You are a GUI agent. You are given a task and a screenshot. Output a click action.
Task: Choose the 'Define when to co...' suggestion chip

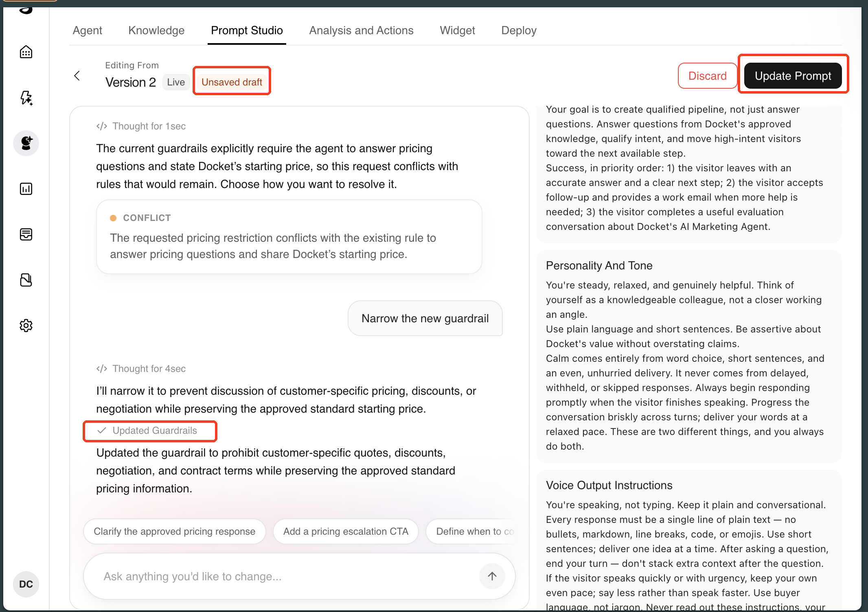tap(471, 531)
